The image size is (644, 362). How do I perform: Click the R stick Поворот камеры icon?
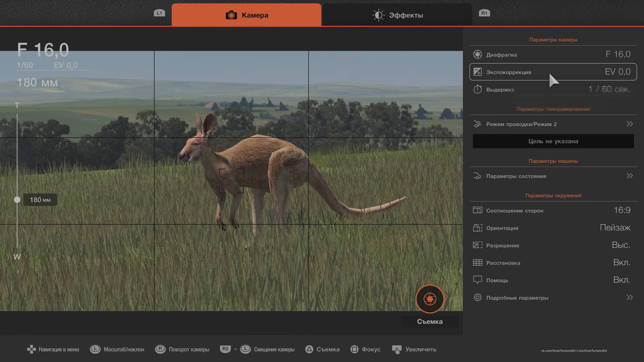[160, 349]
